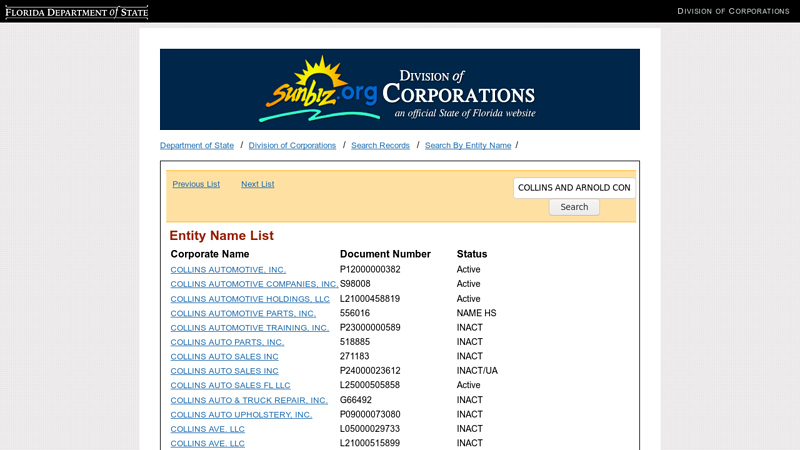
Task: Open COLLINS AUTO SALES INC with number 271183
Action: click(224, 356)
